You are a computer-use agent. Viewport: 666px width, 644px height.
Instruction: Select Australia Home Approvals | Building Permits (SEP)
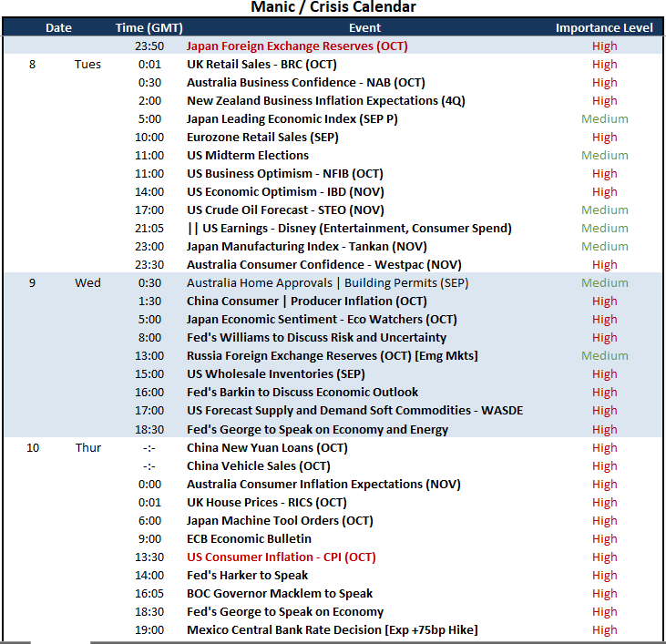[327, 283]
